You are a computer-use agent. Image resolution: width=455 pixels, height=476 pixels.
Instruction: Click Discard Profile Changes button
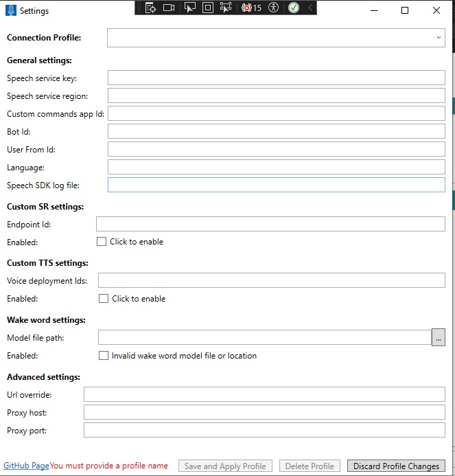396,466
